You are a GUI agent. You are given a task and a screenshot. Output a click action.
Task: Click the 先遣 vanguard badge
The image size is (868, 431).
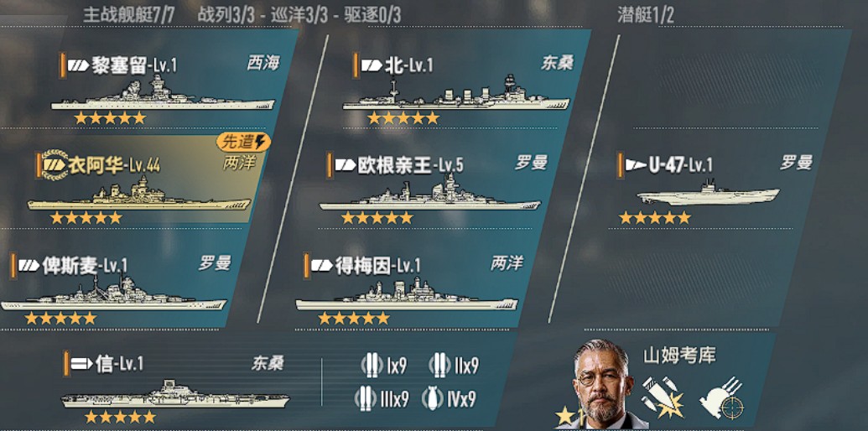[243, 143]
